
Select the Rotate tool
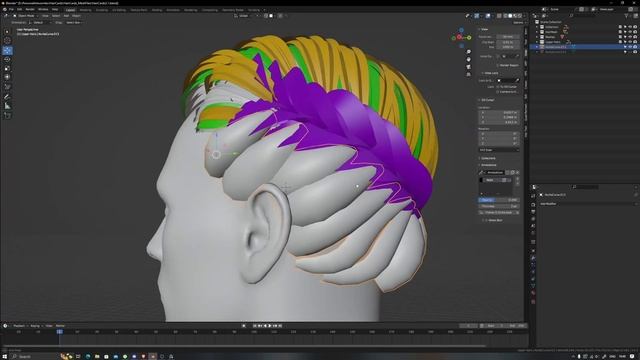[7, 60]
